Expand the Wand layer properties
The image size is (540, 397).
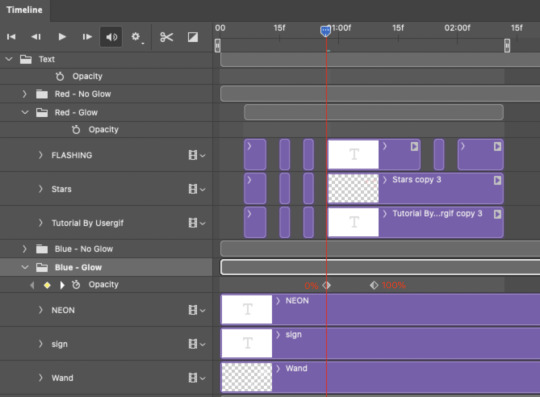coord(40,378)
